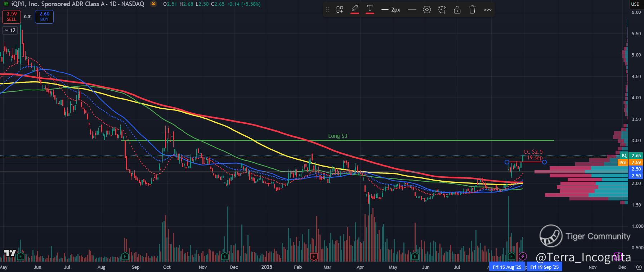Click the purple lightning event icon
644x272 pixels.
(x=523, y=256)
